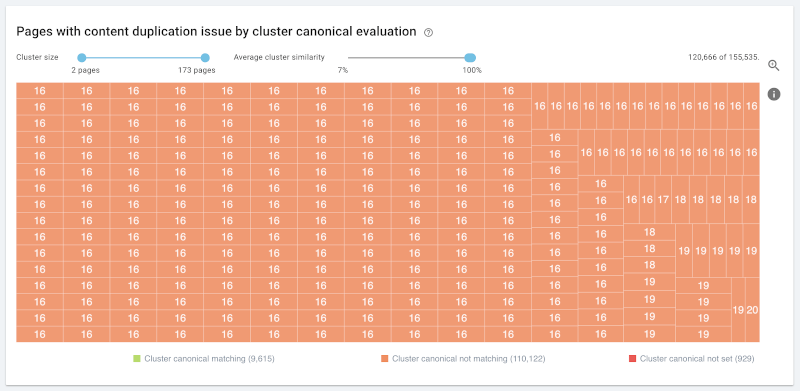Image resolution: width=800 pixels, height=391 pixels.
Task: Click the tall 19 cell next to 20
Action: [x=738, y=310]
